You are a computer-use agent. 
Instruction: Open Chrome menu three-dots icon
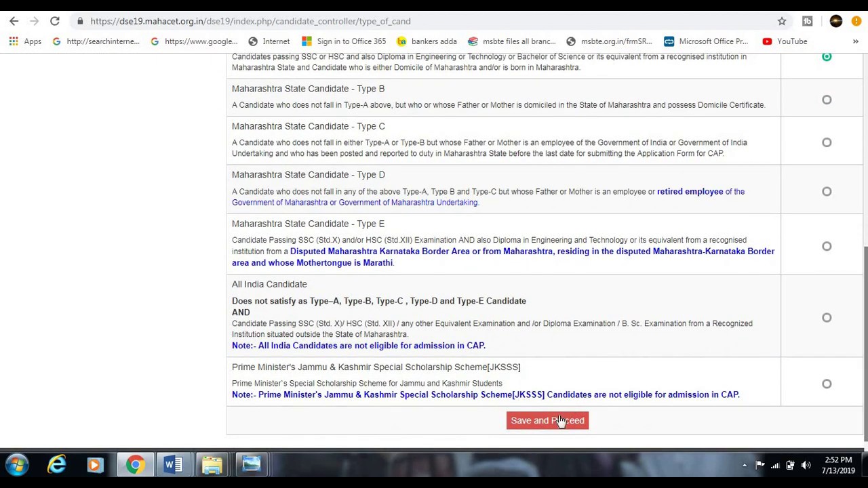(856, 21)
